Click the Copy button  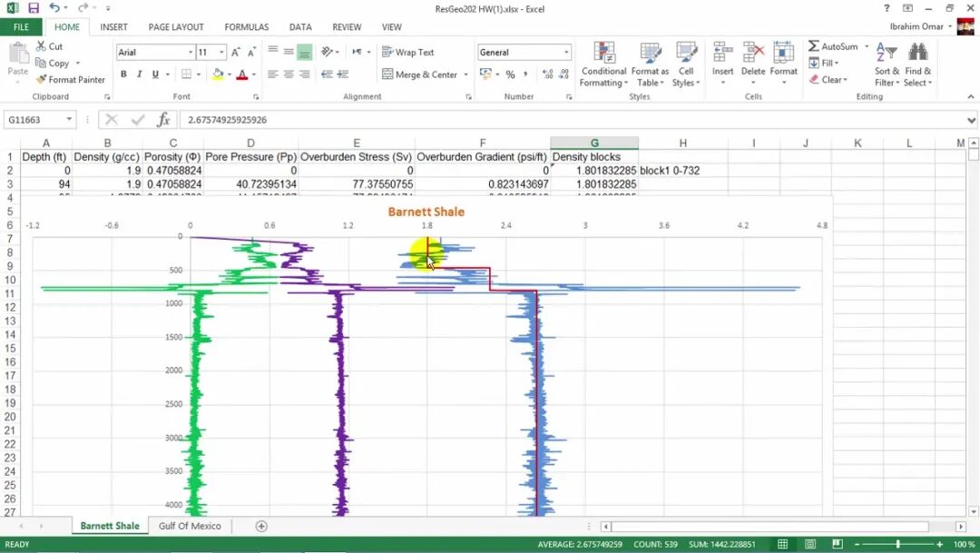coord(53,64)
